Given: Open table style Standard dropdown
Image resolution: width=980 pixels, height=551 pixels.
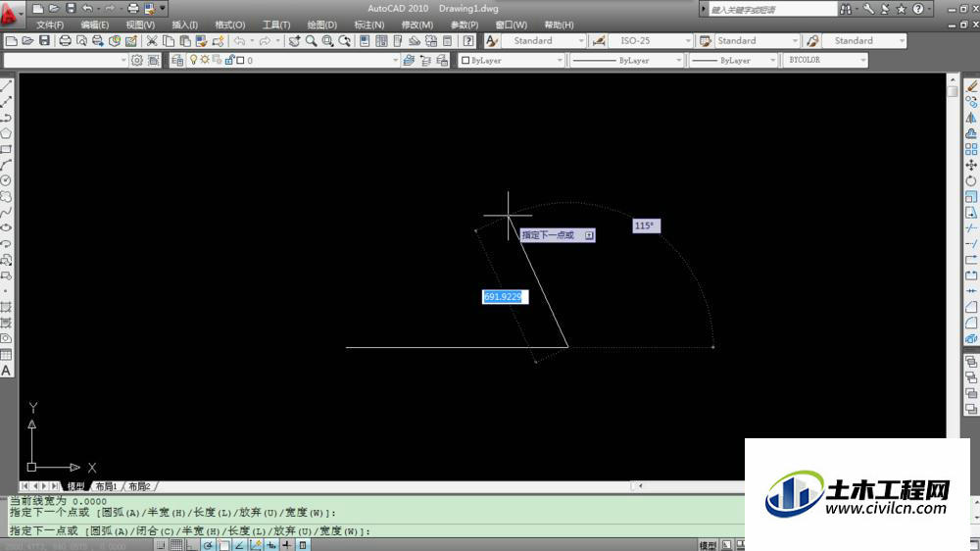Looking at the screenshot, I should [x=795, y=40].
